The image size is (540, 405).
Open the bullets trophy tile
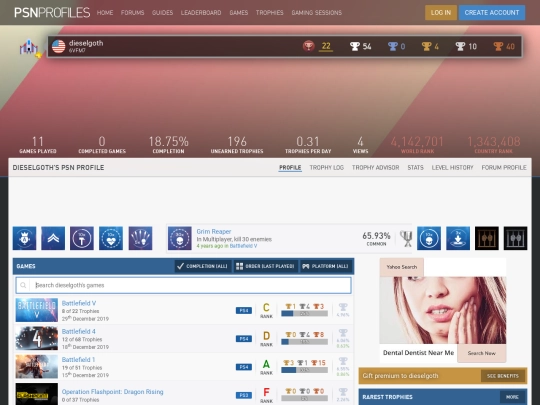pos(140,238)
